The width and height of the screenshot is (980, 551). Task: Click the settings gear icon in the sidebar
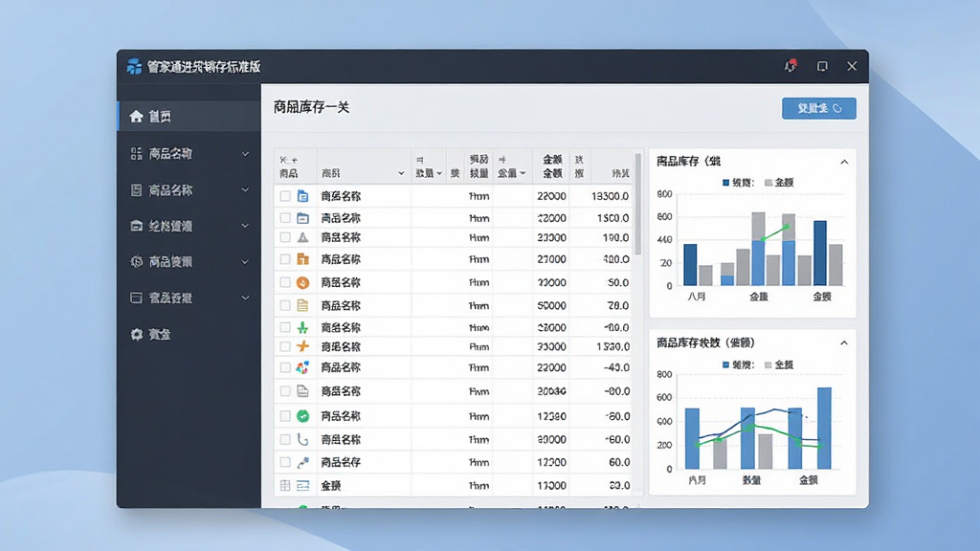pos(136,334)
